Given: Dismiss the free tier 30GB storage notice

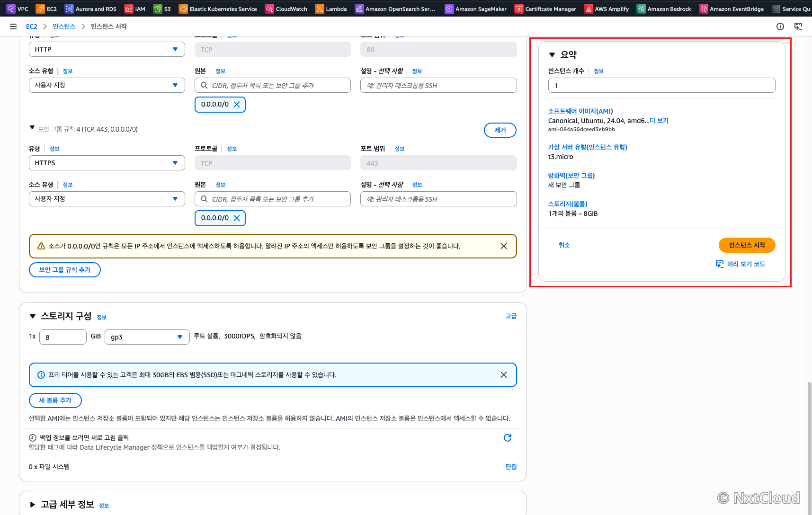Looking at the screenshot, I should 504,375.
